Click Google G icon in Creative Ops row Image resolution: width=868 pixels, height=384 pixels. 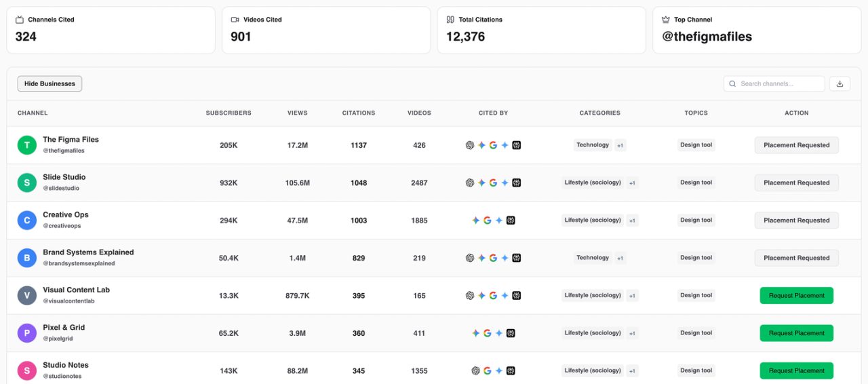tap(487, 220)
